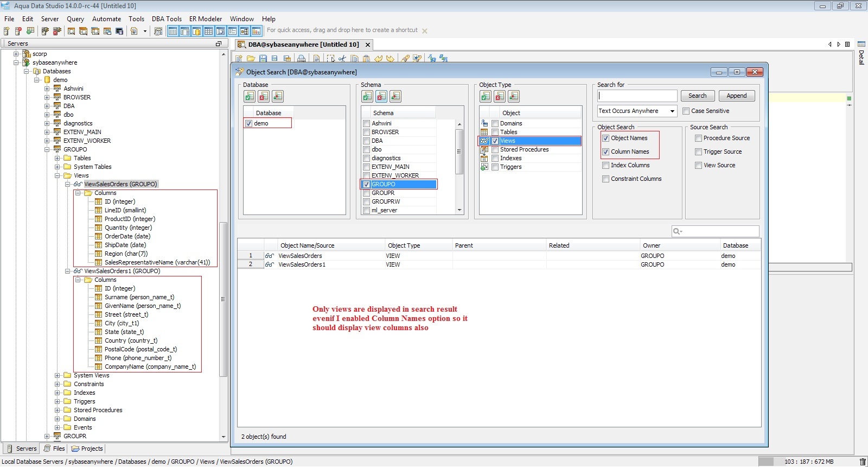Expand the System Views folder
868x467 pixels.
click(x=58, y=375)
